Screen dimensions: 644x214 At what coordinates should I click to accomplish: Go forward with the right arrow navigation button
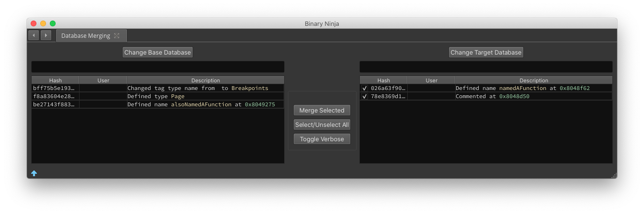tap(46, 35)
